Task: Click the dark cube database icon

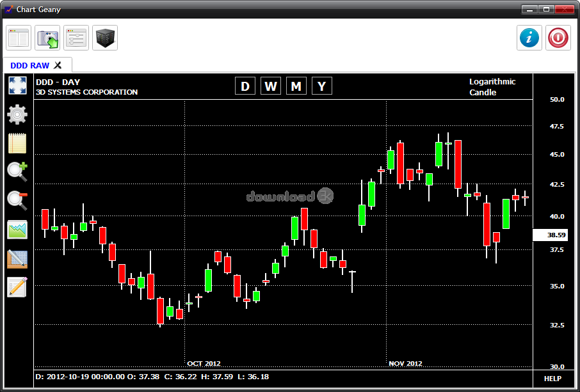Action: point(105,38)
